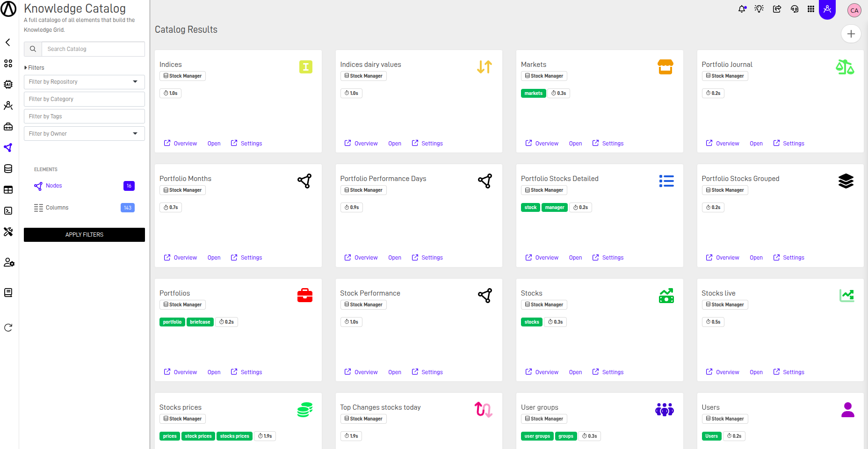Viewport: 868px width, 449px height.
Task: Click the plus add button
Action: pos(851,34)
